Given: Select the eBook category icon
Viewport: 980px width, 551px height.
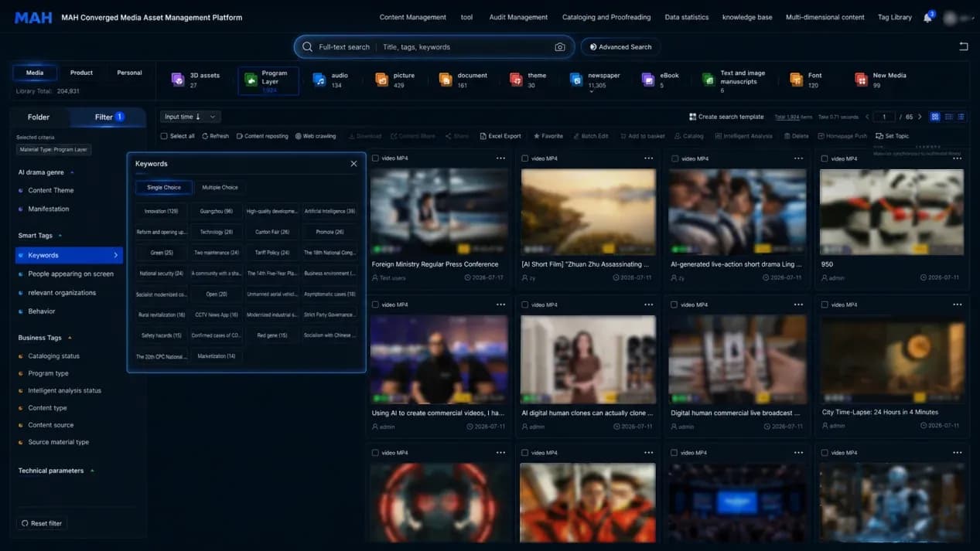Looking at the screenshot, I should [648, 79].
